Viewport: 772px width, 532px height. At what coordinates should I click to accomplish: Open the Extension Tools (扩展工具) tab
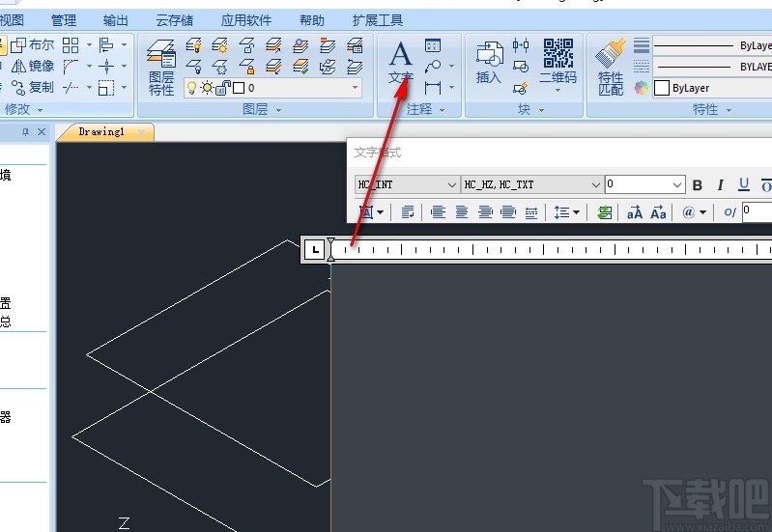click(378, 20)
